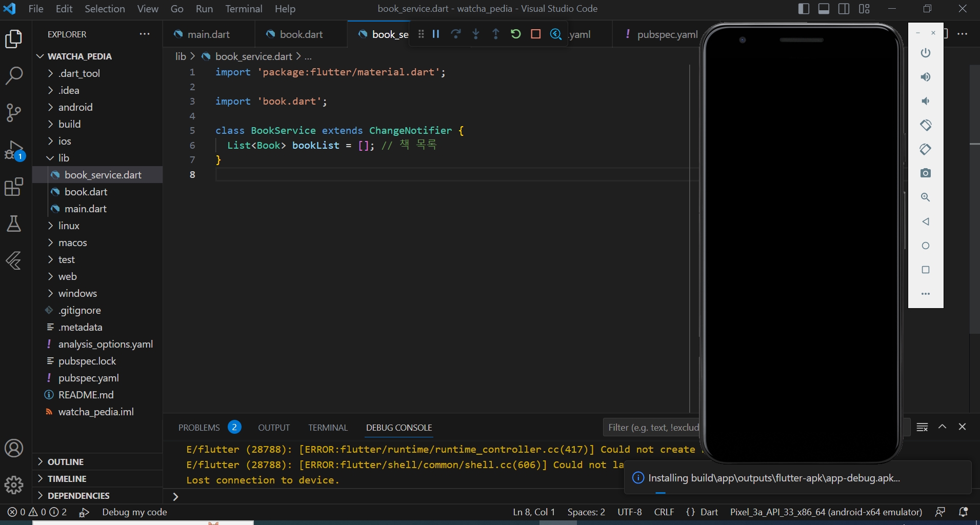
Task: Step over in debug toolbar
Action: tap(456, 34)
